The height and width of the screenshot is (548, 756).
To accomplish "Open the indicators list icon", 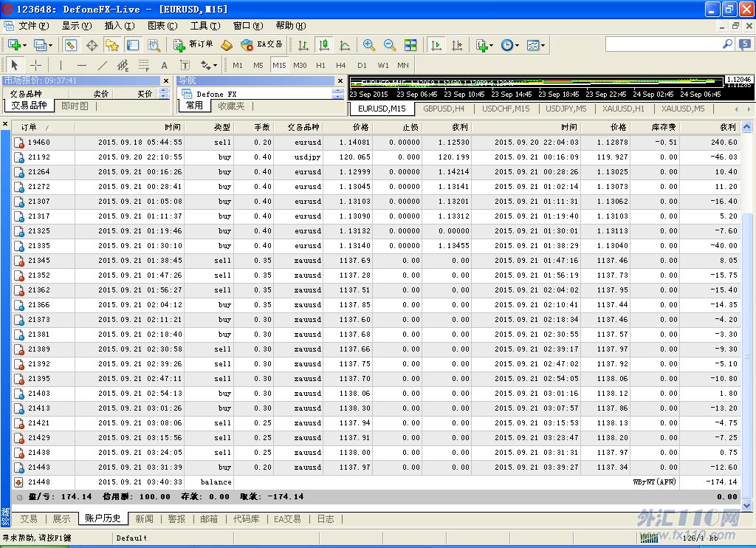I will coord(481,45).
